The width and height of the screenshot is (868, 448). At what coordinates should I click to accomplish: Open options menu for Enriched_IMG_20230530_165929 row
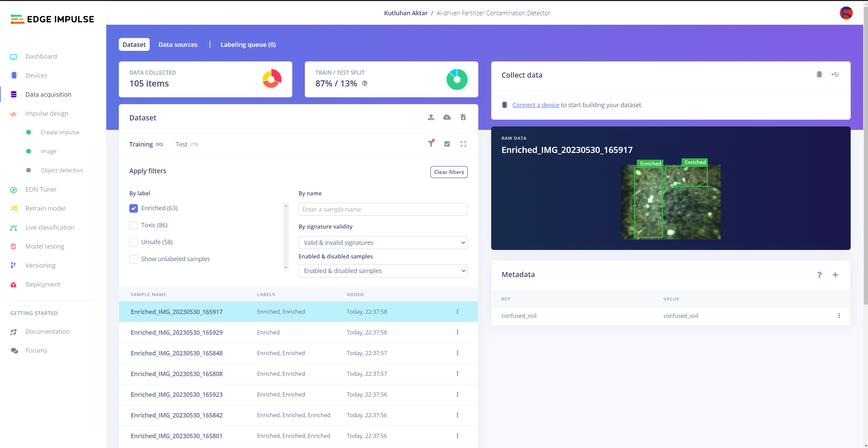(x=457, y=332)
